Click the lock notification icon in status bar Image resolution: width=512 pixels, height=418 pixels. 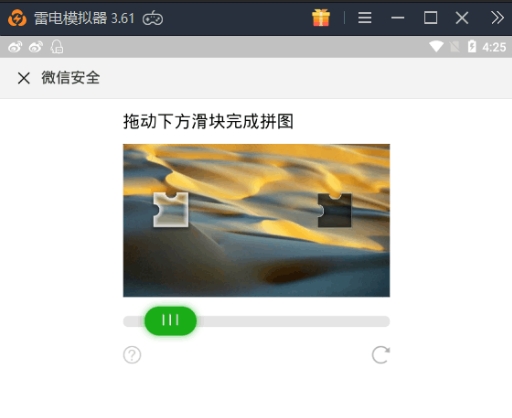point(57,47)
